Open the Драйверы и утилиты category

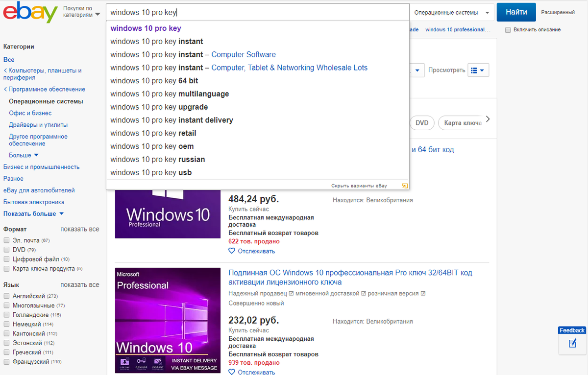coord(38,125)
